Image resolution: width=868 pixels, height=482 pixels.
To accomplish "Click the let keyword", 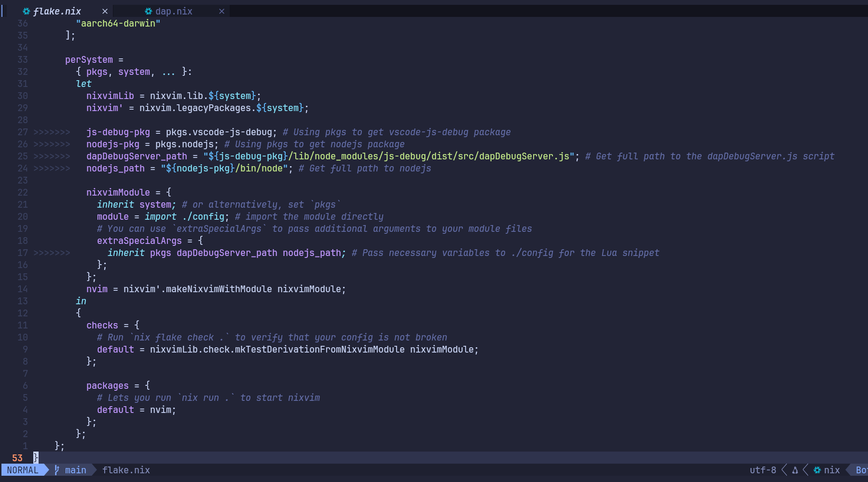I will click(x=83, y=84).
